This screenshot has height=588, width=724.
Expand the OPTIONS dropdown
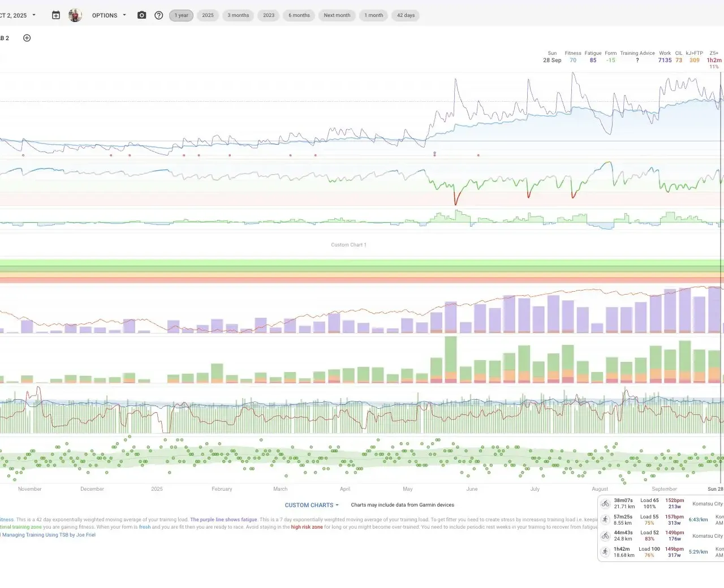(109, 15)
